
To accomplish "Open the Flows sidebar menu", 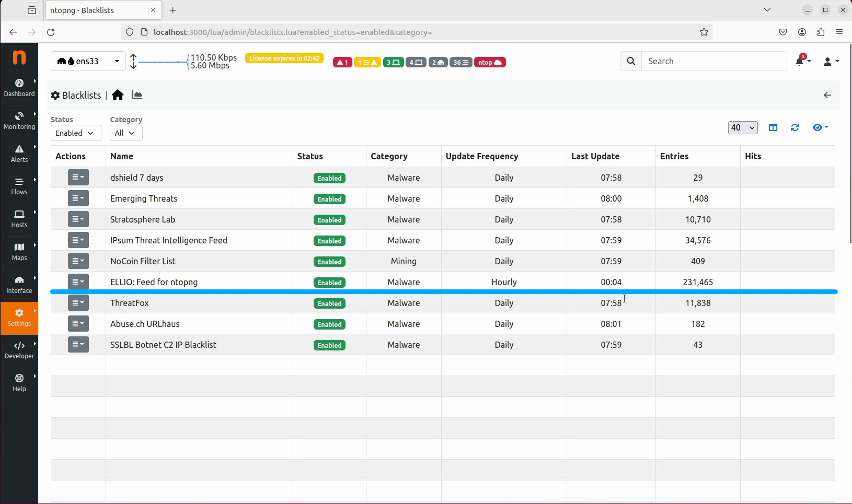I will pos(19,185).
